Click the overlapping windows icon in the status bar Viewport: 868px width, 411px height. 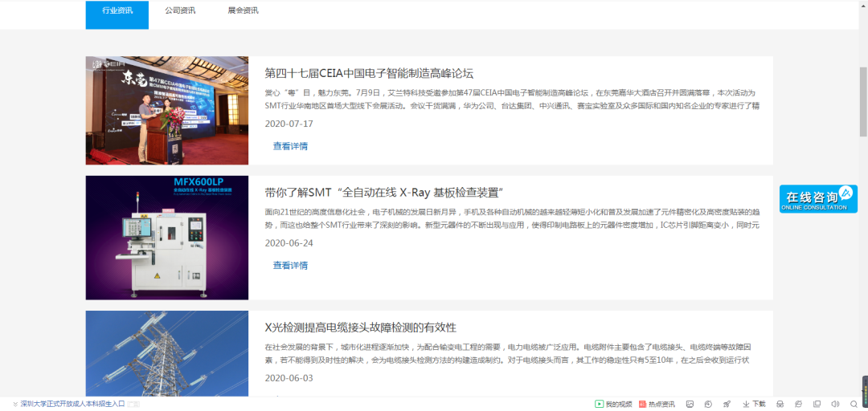pyautogui.click(x=817, y=405)
